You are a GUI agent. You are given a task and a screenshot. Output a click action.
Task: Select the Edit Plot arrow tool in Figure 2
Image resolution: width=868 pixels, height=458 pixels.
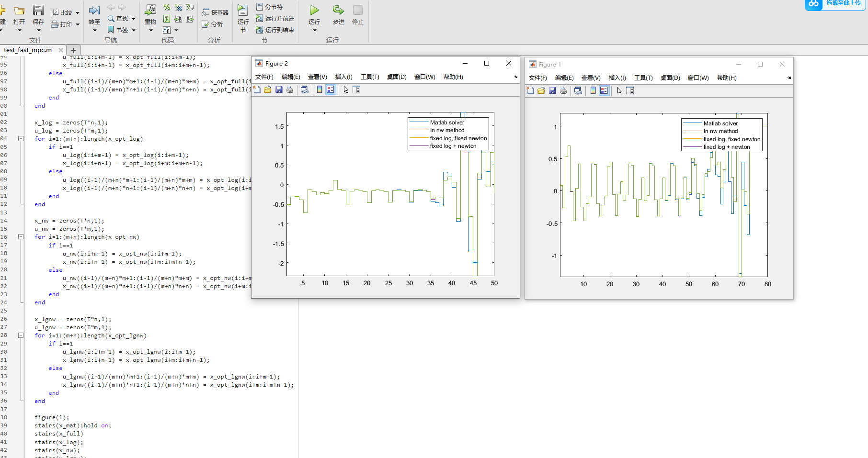click(346, 90)
